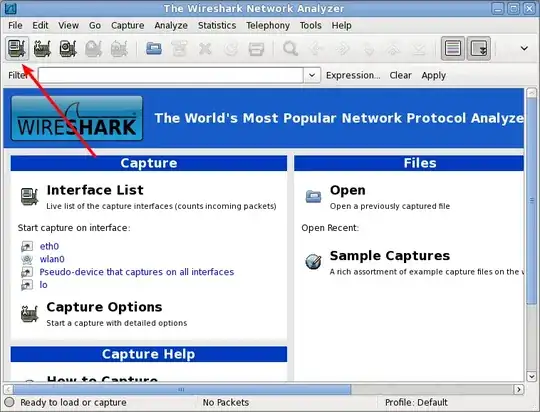Open the Capture menu
Image resolution: width=540 pixels, height=412 pixels.
coord(127,25)
